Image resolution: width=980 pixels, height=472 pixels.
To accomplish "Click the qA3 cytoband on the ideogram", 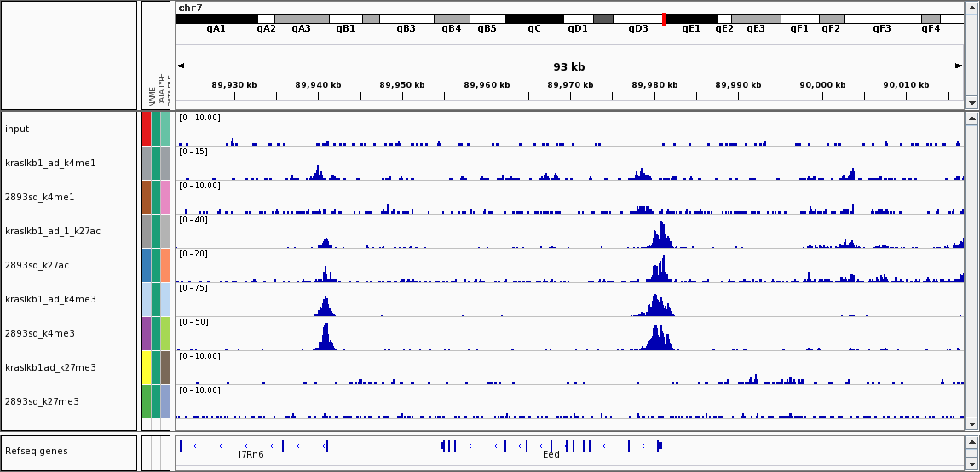I will tap(302, 19).
